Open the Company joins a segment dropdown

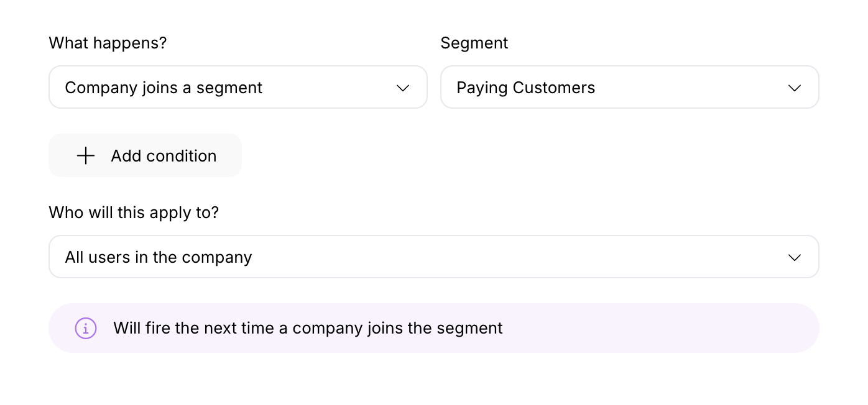pos(238,87)
